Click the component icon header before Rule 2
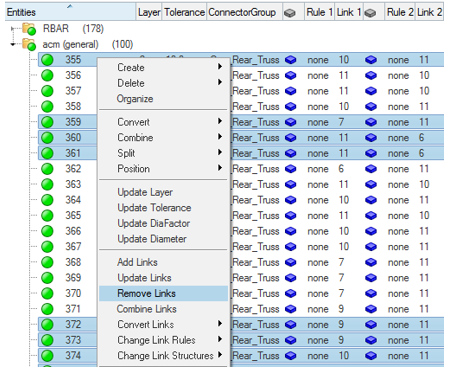This screenshot has height=372, width=449. coord(370,13)
